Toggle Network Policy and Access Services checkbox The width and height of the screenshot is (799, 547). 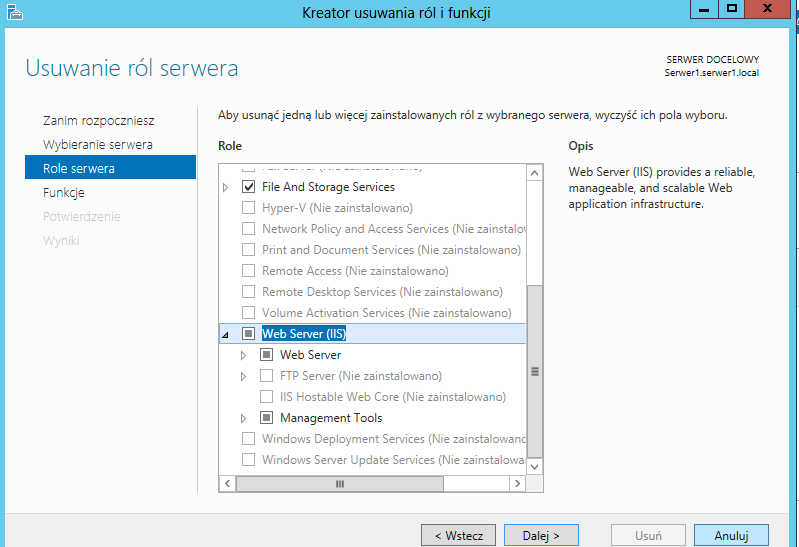click(248, 229)
